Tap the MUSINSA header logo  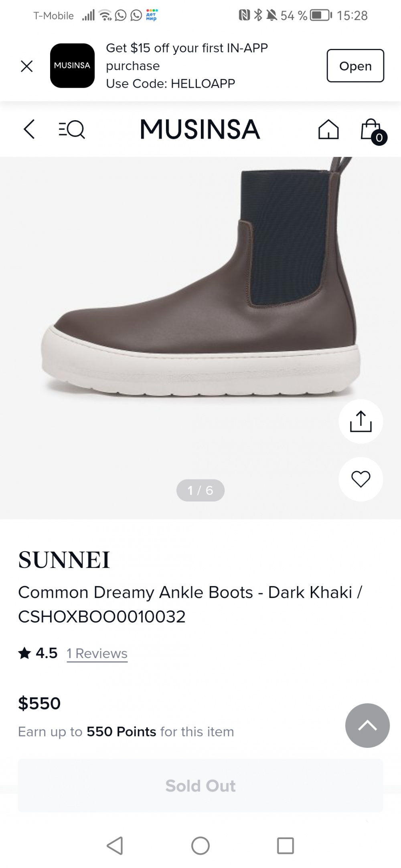[x=200, y=129]
